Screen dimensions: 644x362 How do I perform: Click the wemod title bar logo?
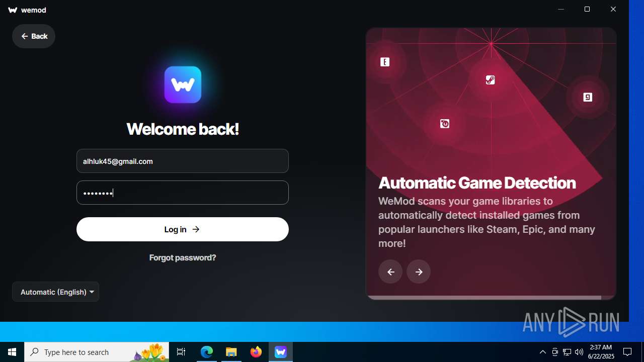(13, 10)
